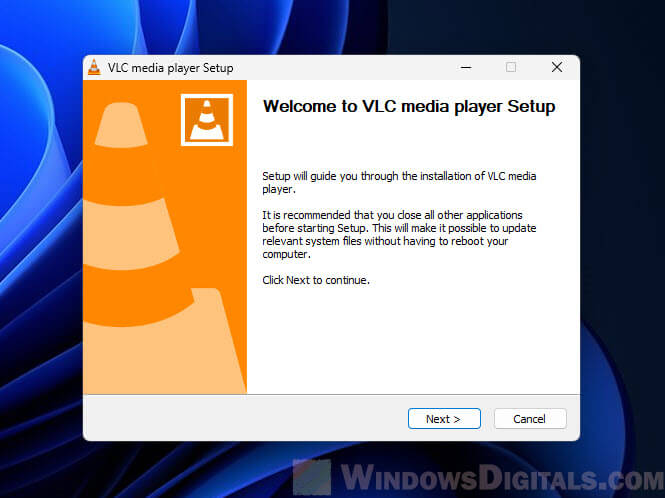
Task: Click the 'Welcome to VLC media player Setup' heading
Action: tap(409, 106)
